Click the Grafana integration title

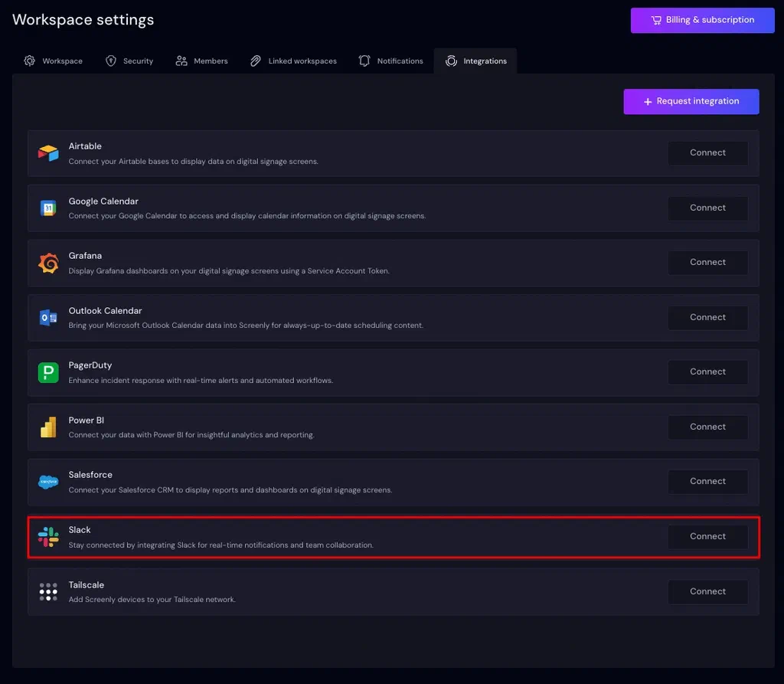click(x=85, y=256)
